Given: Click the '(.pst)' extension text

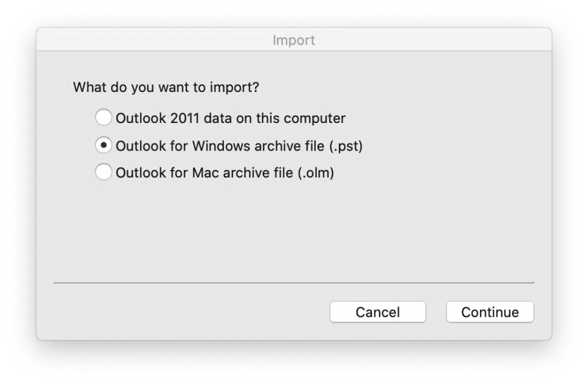Looking at the screenshot, I should click(x=346, y=146).
